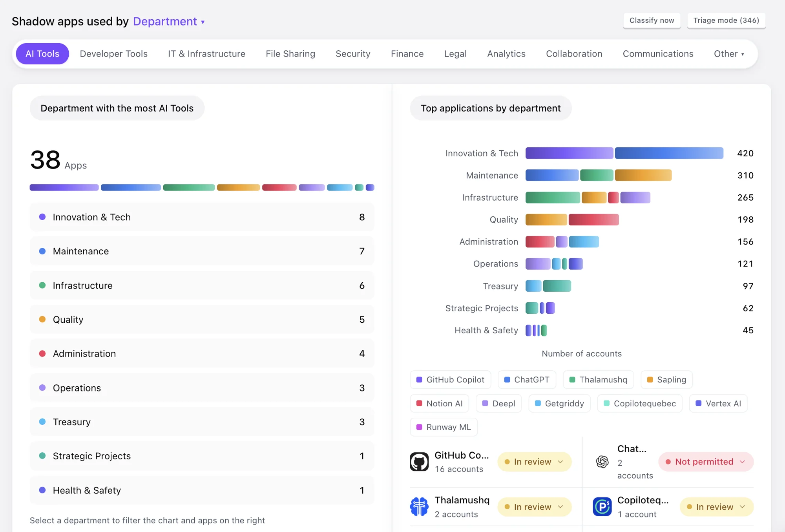Open the Finance tab

pyautogui.click(x=407, y=54)
